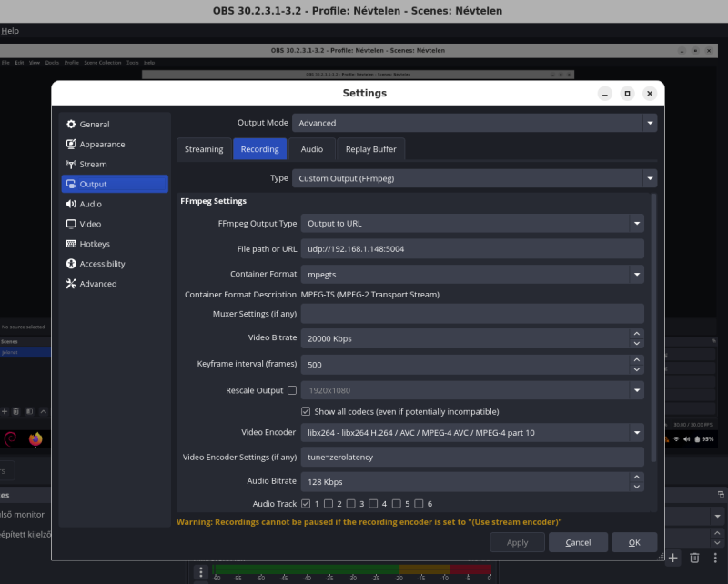Uncheck Audio Track 1

(306, 503)
